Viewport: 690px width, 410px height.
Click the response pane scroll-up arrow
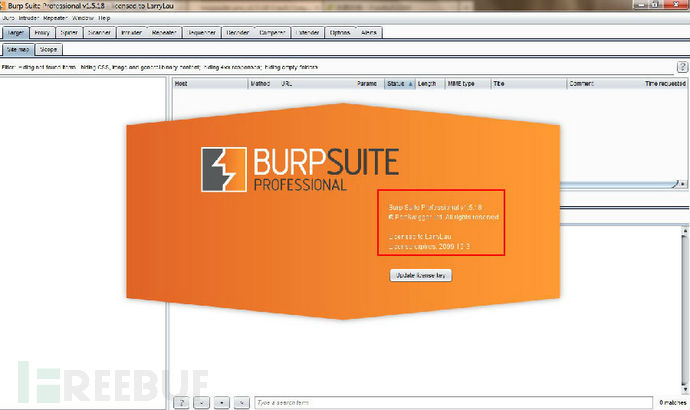(685, 230)
